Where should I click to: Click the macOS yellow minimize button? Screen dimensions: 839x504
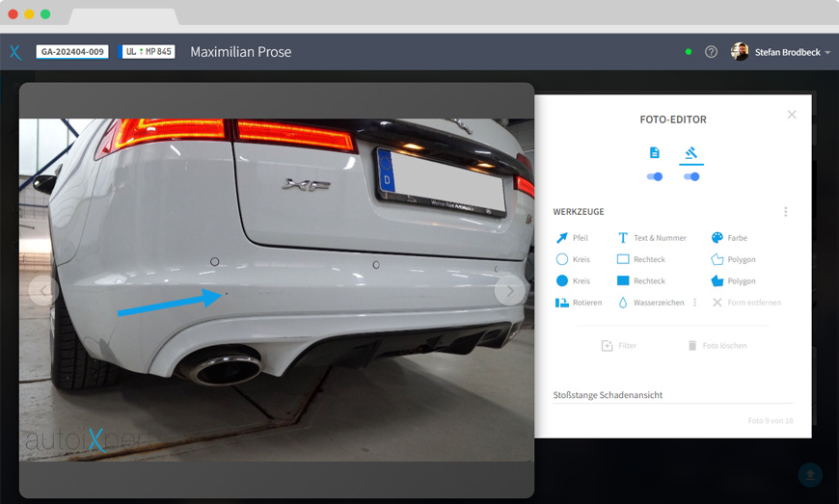click(30, 13)
